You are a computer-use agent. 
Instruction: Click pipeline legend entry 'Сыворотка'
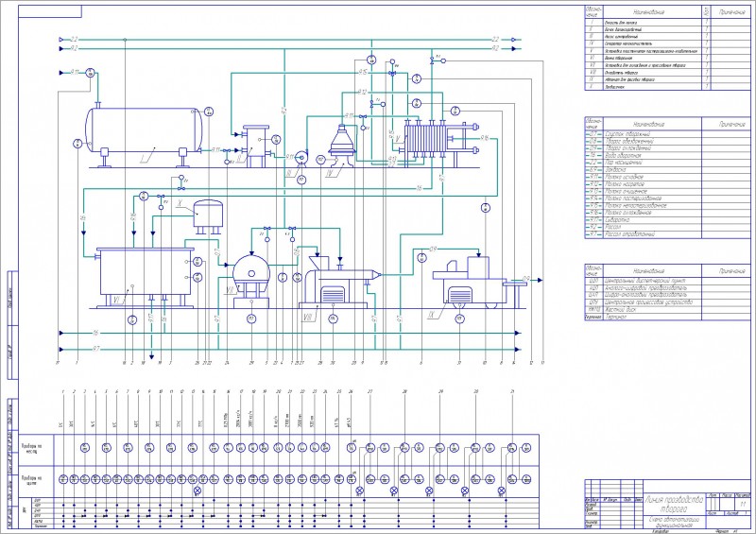668,219
